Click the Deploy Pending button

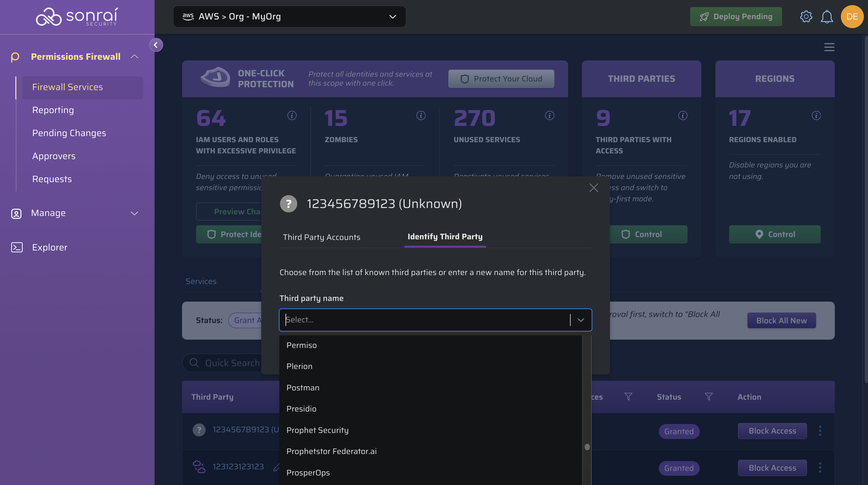pyautogui.click(x=735, y=17)
